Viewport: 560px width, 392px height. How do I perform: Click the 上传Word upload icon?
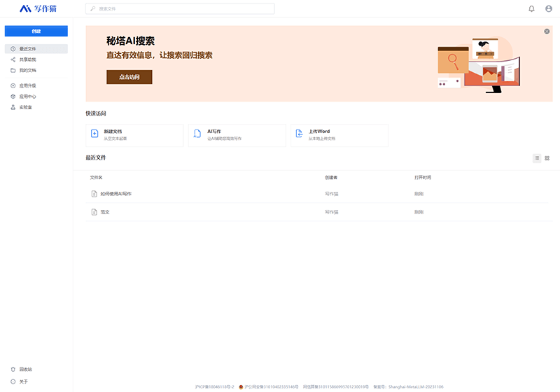tap(299, 134)
